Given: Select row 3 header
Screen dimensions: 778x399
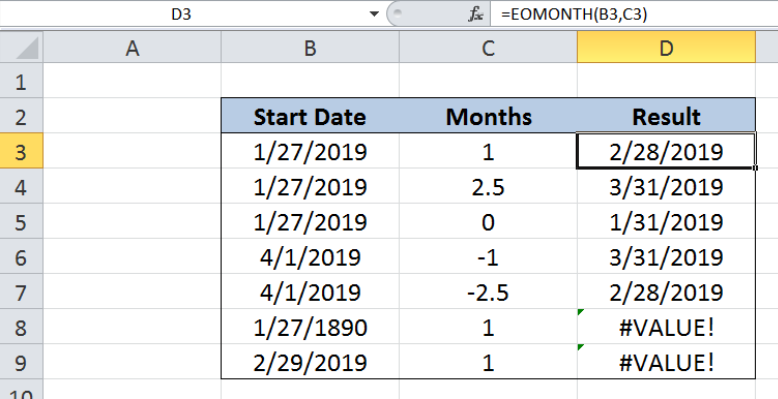Looking at the screenshot, I should coord(21,151).
